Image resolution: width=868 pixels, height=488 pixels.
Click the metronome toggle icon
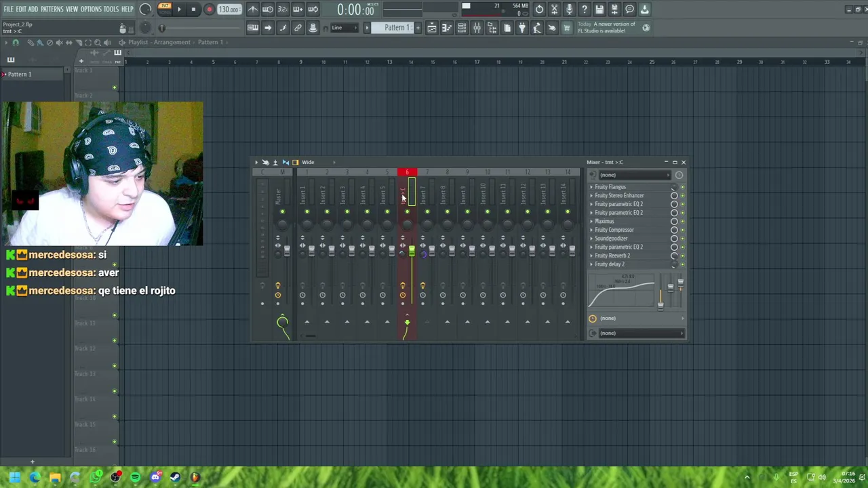[253, 9]
